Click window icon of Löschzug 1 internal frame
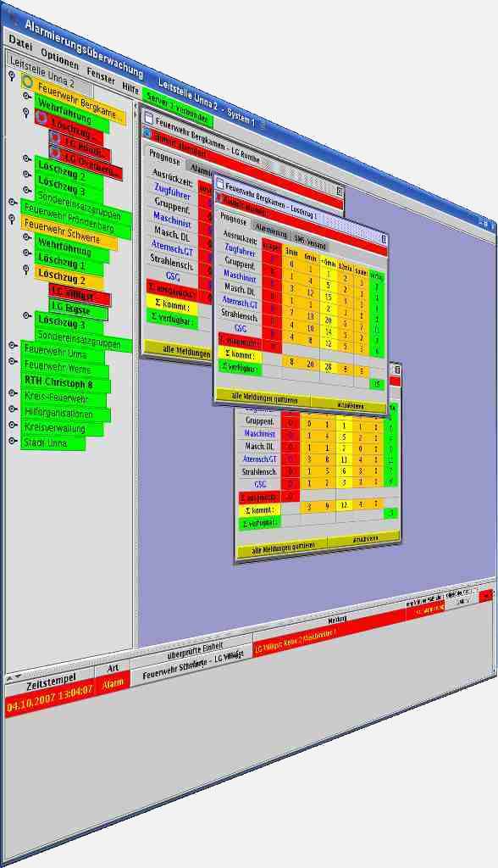The image size is (498, 868). coord(219,185)
